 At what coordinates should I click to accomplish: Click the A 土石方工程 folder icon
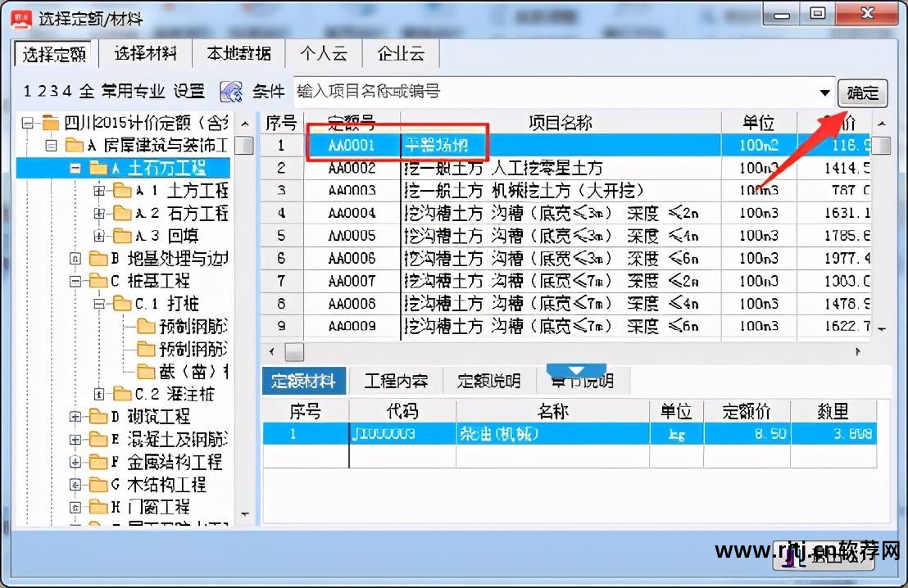pos(98,169)
